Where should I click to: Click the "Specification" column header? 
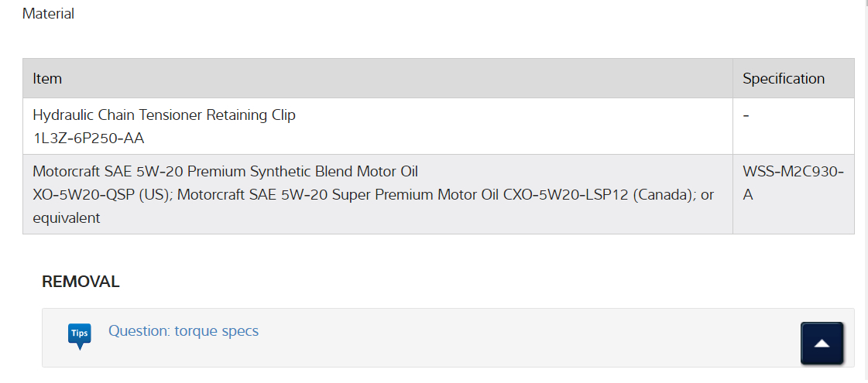click(784, 79)
